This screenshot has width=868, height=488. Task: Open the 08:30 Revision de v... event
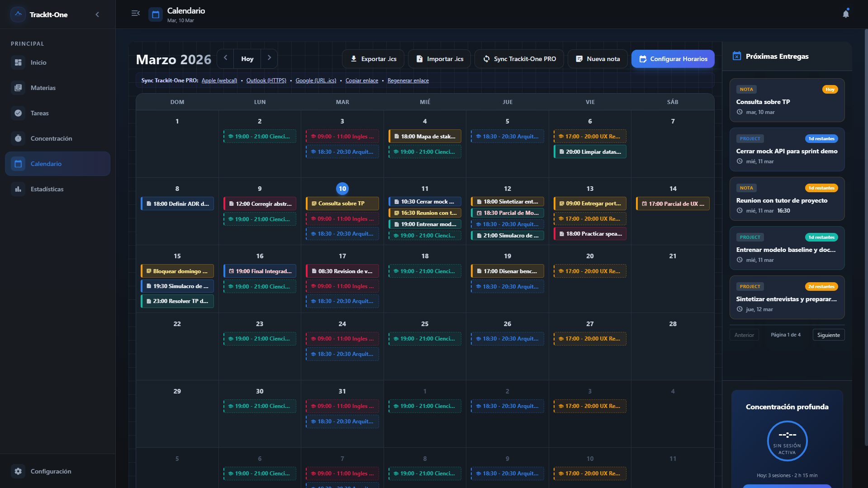coord(342,271)
